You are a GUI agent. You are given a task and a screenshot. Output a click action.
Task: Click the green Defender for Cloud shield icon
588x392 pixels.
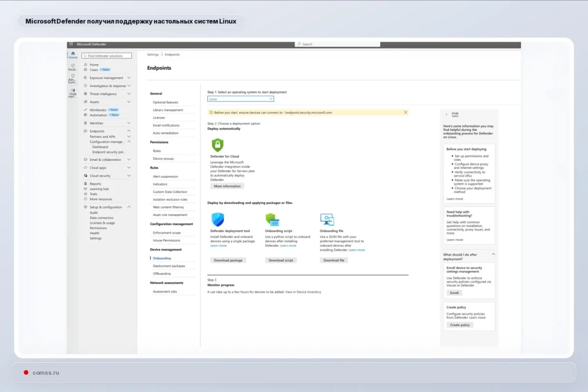pyautogui.click(x=218, y=145)
